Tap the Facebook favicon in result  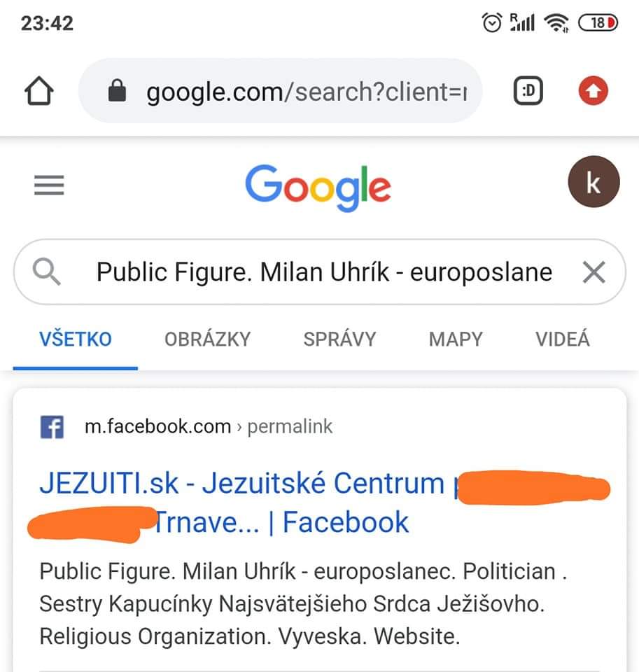(x=52, y=426)
